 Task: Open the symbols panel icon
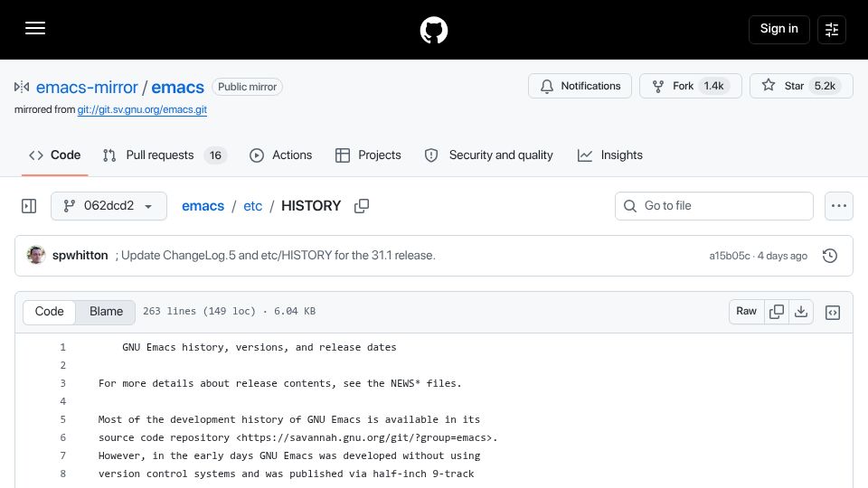coord(833,313)
